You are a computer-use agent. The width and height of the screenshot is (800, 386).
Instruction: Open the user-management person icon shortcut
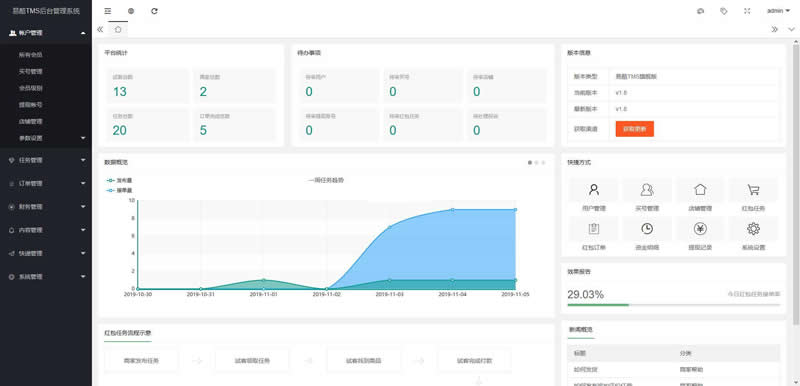[593, 190]
